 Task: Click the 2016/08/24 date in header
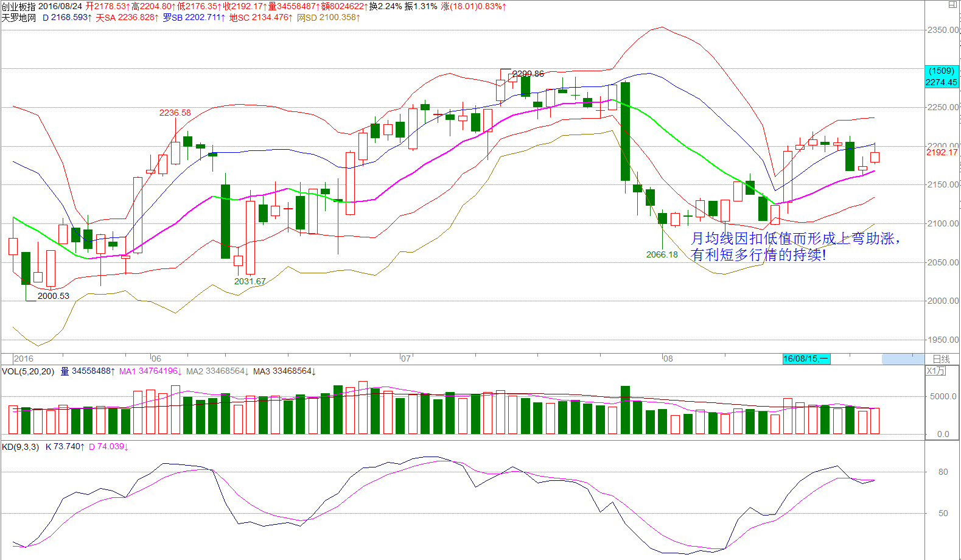click(x=60, y=6)
